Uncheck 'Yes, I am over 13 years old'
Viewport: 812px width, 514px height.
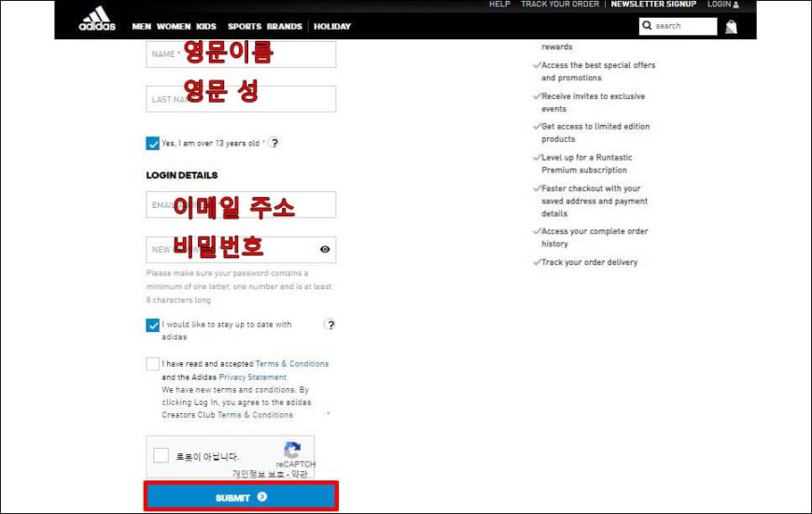153,144
